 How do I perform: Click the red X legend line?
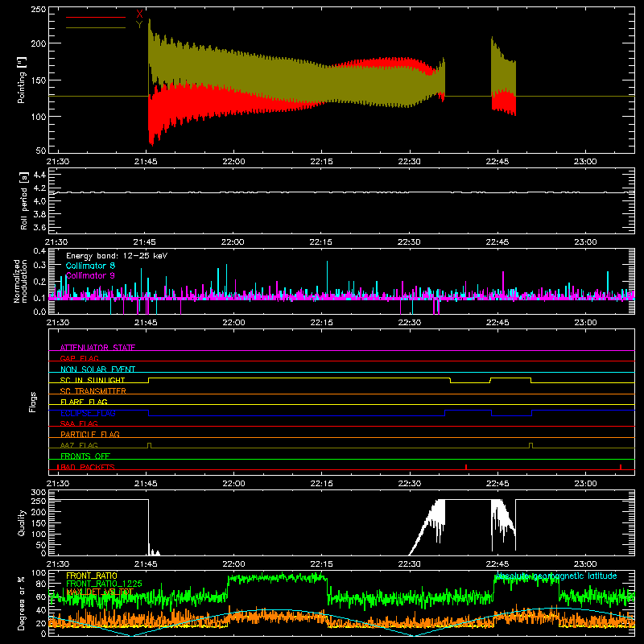click(x=96, y=17)
